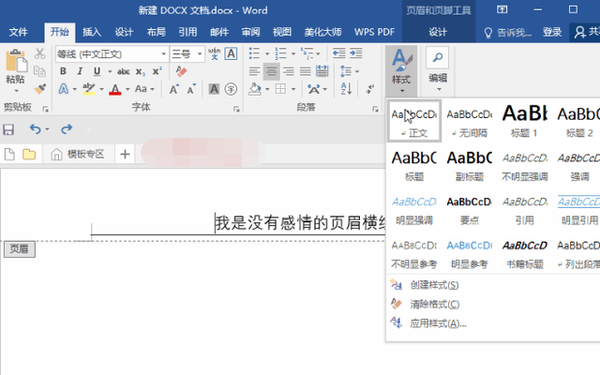Apply the 标题 1 style thumbnail

pyautogui.click(x=525, y=121)
